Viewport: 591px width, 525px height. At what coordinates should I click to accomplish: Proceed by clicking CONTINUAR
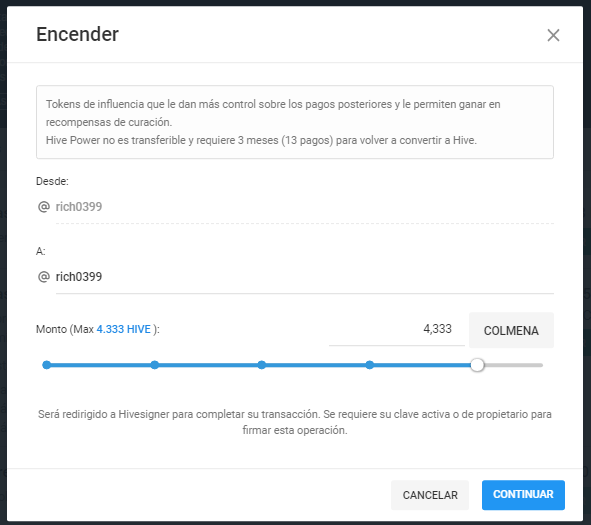point(523,494)
